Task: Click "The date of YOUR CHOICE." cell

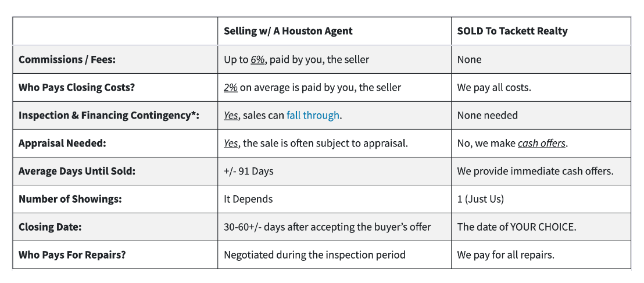Action: point(517,227)
